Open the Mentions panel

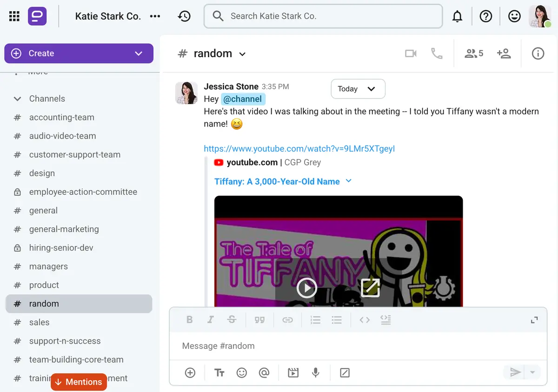pyautogui.click(x=78, y=382)
